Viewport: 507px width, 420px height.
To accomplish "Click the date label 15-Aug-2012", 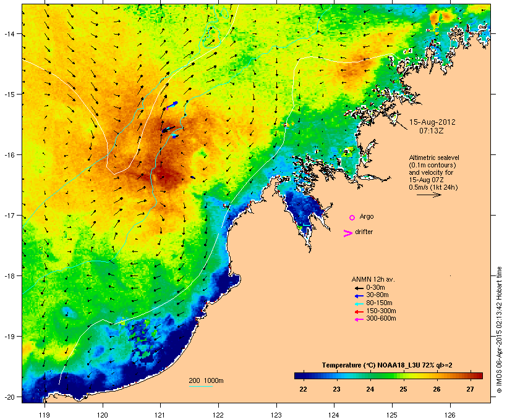I will coord(432,122).
